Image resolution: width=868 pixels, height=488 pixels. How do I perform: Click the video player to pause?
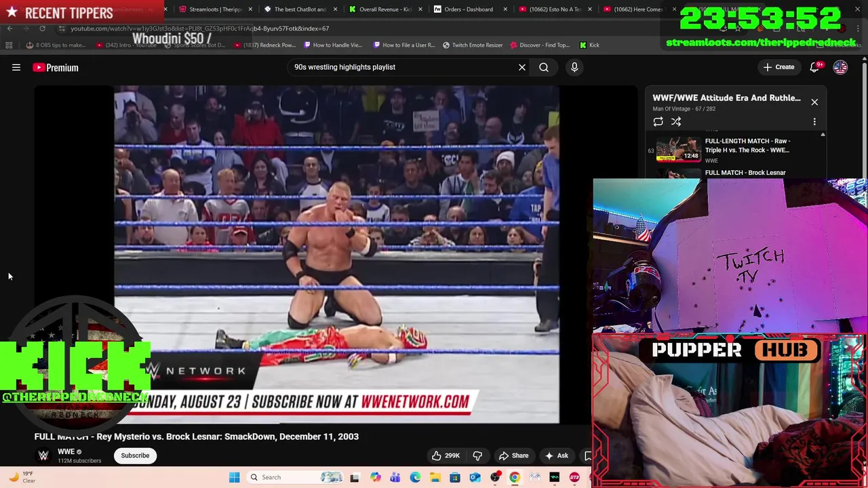coord(336,255)
